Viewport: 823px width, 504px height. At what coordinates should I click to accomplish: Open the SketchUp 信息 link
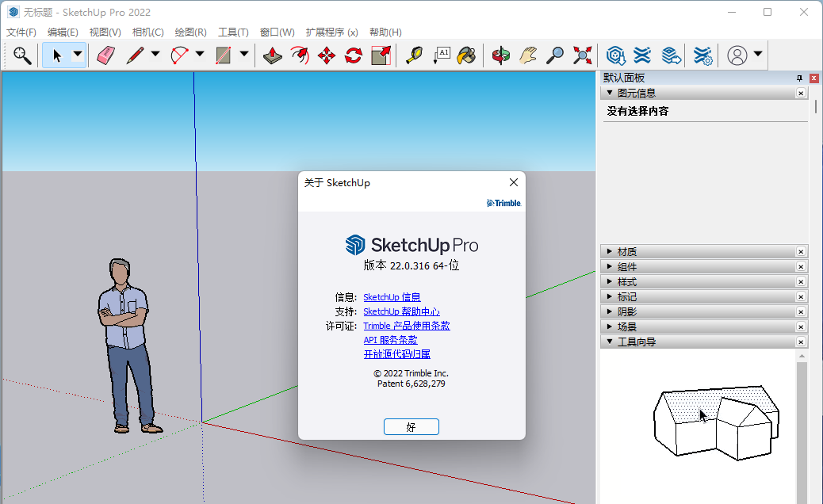click(x=392, y=297)
